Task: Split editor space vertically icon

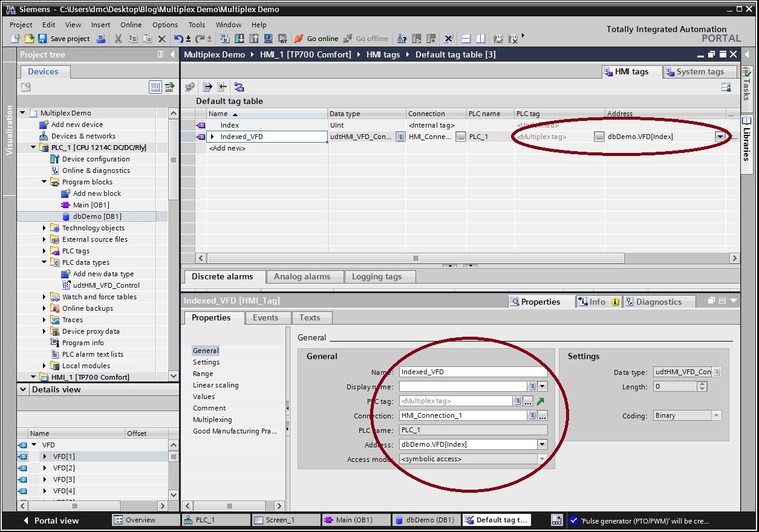Action: (481, 39)
